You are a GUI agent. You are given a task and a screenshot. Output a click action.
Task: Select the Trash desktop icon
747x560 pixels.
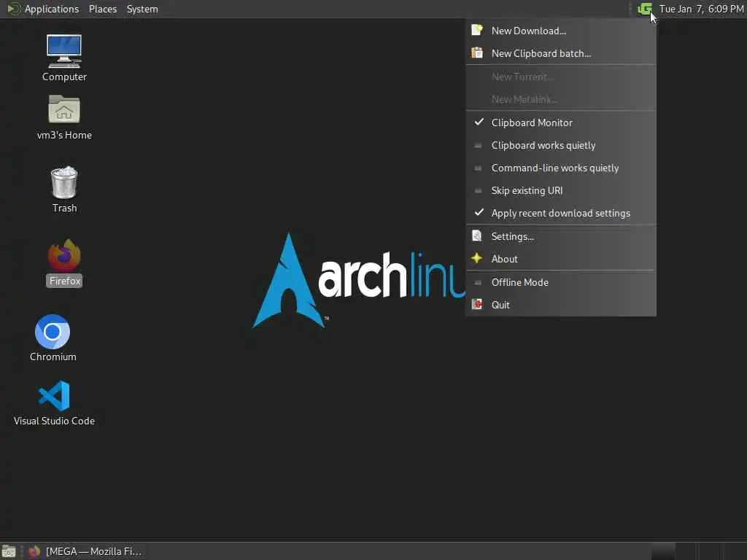[64, 189]
